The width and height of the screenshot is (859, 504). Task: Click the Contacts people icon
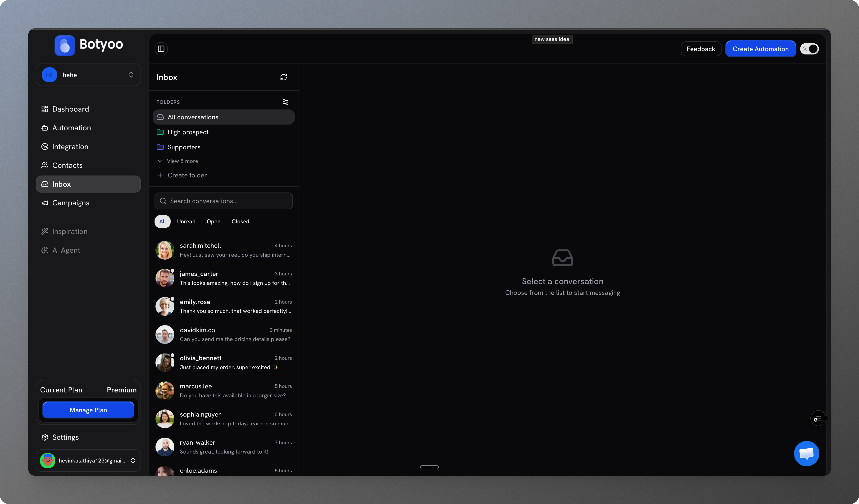pyautogui.click(x=45, y=165)
